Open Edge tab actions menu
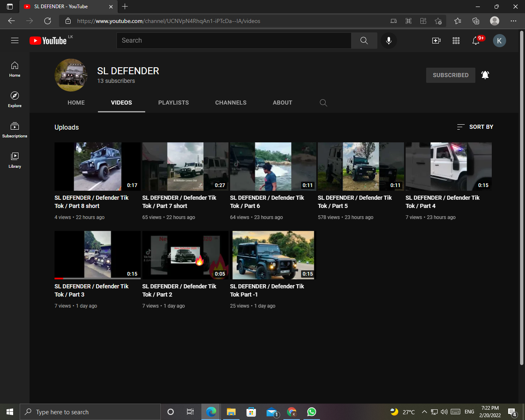The height and width of the screenshot is (420, 525). pyautogui.click(x=10, y=7)
